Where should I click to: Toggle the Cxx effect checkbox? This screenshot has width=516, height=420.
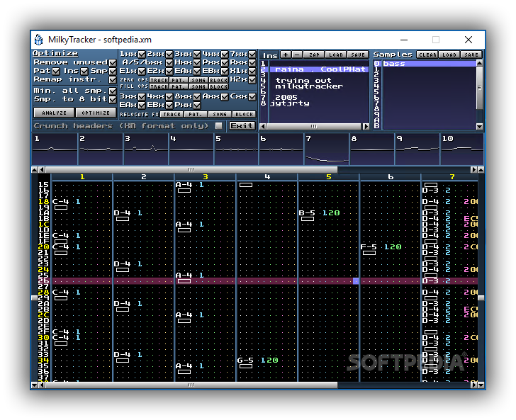pyautogui.click(x=252, y=97)
